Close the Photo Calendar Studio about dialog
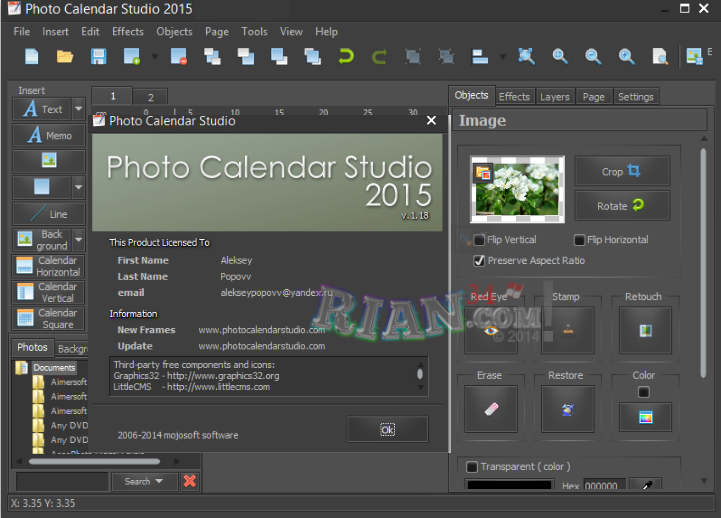 (431, 120)
